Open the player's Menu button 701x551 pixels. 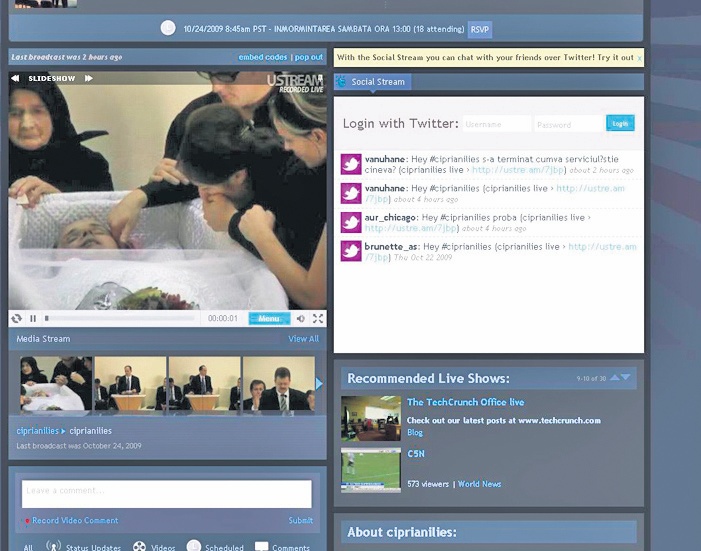[x=269, y=319]
